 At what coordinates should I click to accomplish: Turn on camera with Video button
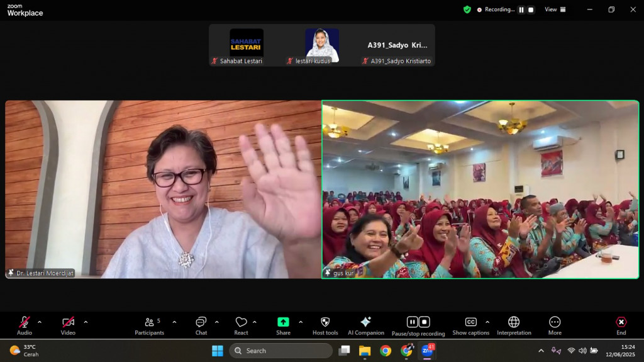(x=68, y=325)
